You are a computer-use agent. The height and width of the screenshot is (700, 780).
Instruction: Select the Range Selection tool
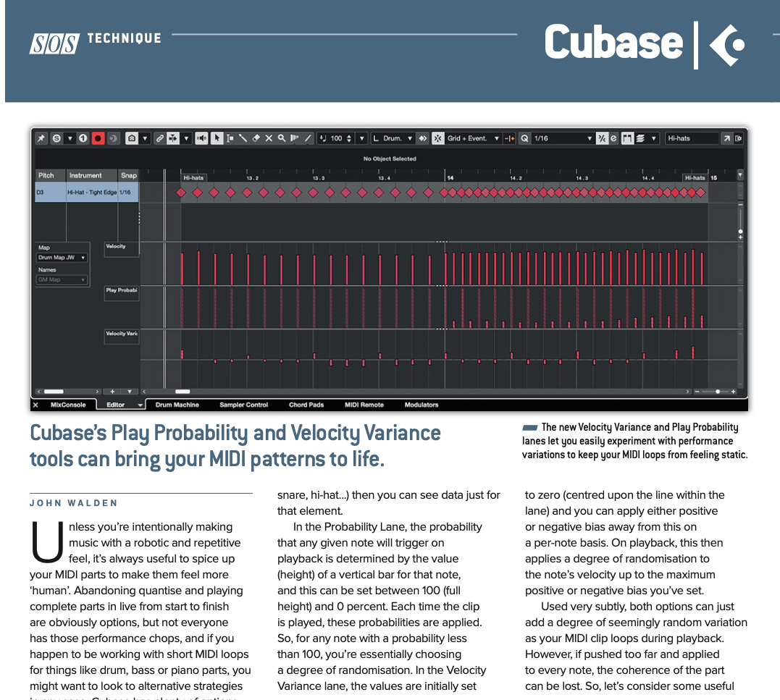230,138
